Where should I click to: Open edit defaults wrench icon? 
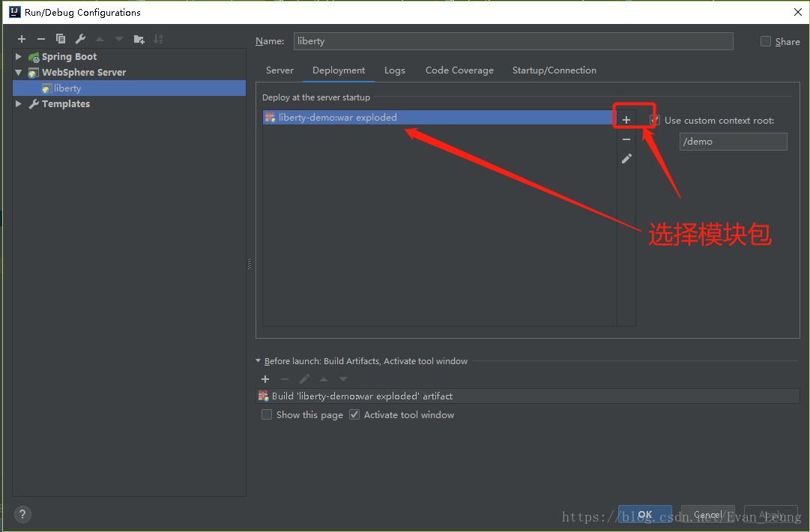click(x=80, y=39)
